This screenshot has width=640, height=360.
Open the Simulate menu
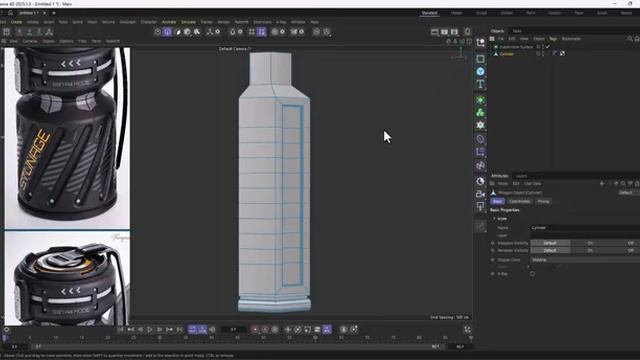coord(188,22)
